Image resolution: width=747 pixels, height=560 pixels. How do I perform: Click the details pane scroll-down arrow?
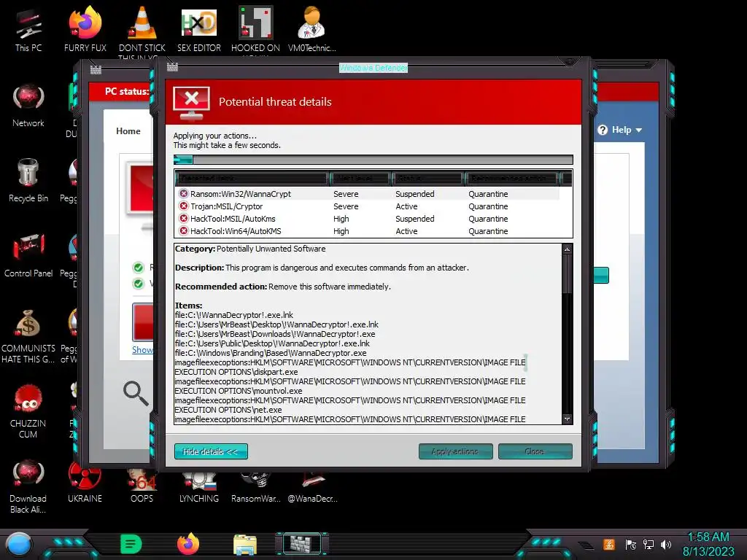point(567,419)
